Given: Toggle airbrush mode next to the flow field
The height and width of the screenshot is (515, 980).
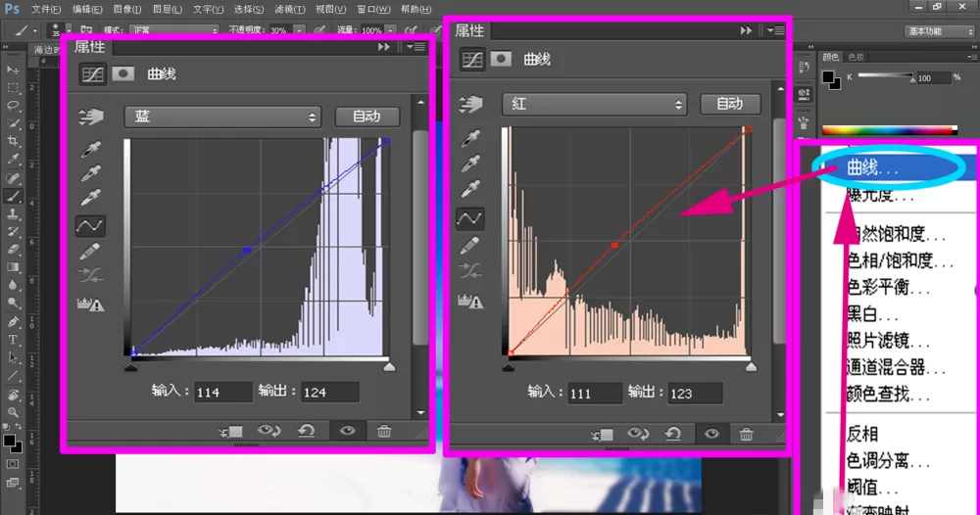Looking at the screenshot, I should coord(411,29).
